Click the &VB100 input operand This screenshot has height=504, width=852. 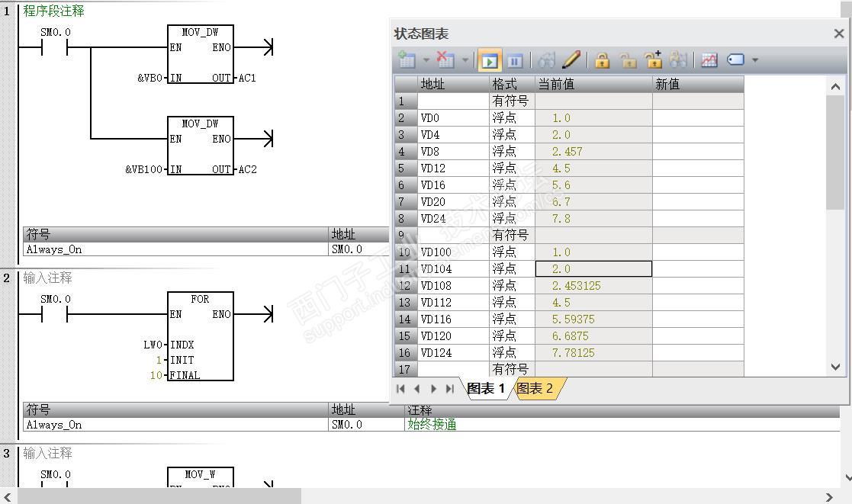click(143, 169)
